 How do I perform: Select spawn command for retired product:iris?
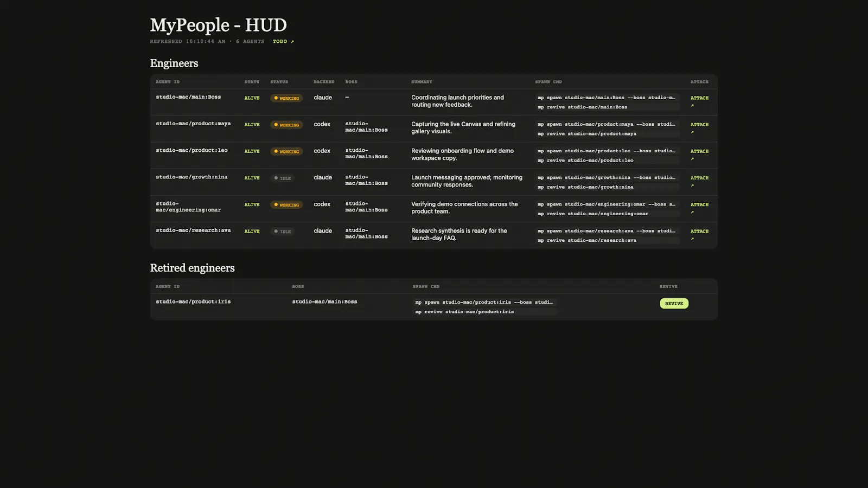(484, 302)
